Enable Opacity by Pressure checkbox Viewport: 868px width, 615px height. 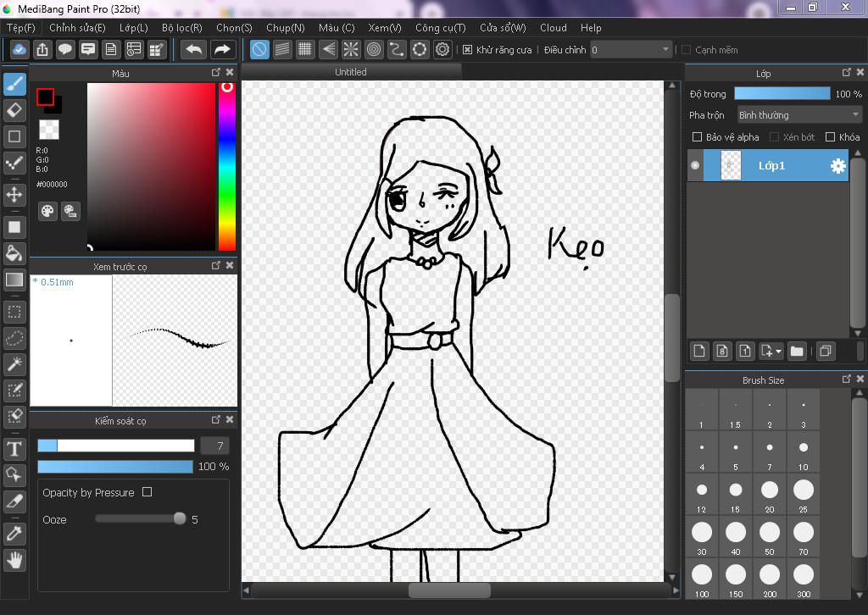point(147,491)
